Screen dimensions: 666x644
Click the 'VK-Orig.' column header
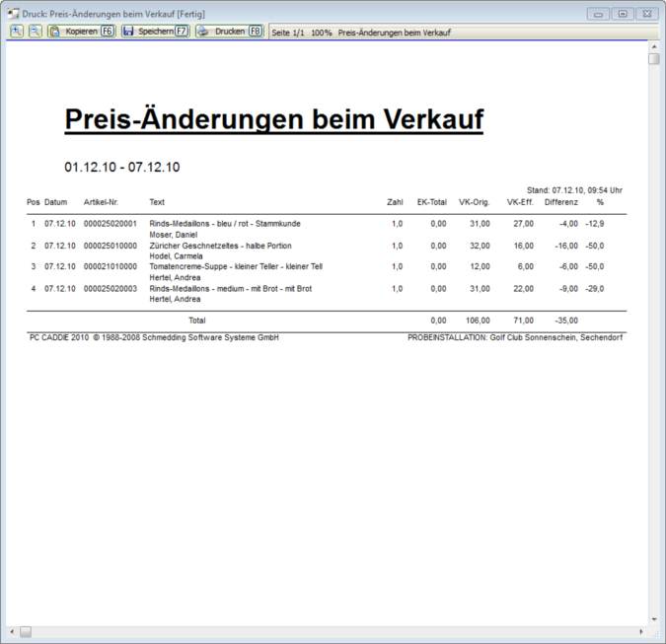474,202
